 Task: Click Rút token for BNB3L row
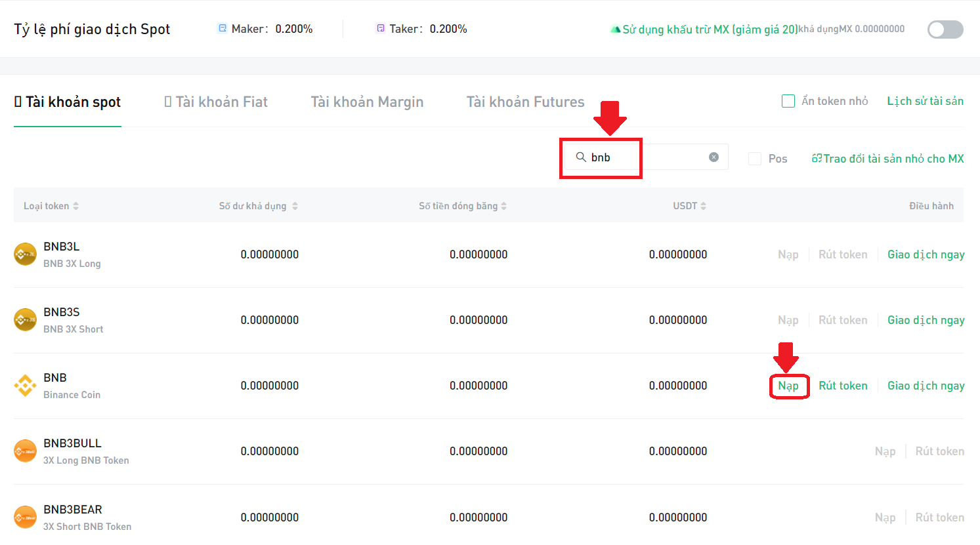point(843,254)
